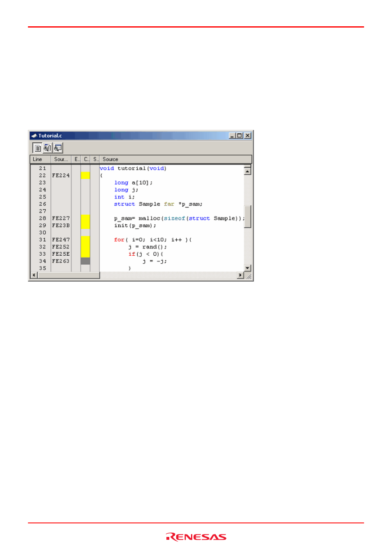Image resolution: width=392 pixels, height=555 pixels.
Task: Click the yellow coverage marker on line 22
Action: pyautogui.click(x=85, y=176)
